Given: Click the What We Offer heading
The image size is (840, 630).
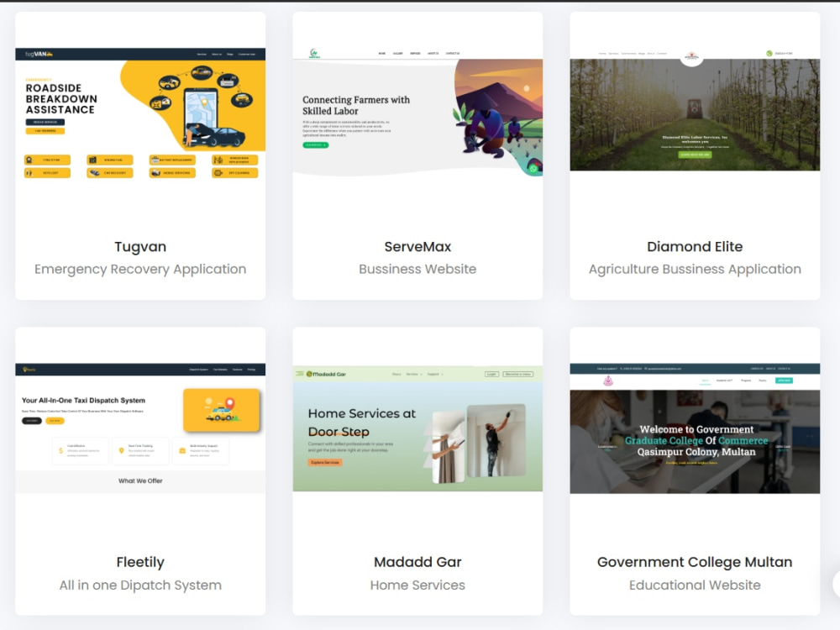Looking at the screenshot, I should [x=140, y=481].
